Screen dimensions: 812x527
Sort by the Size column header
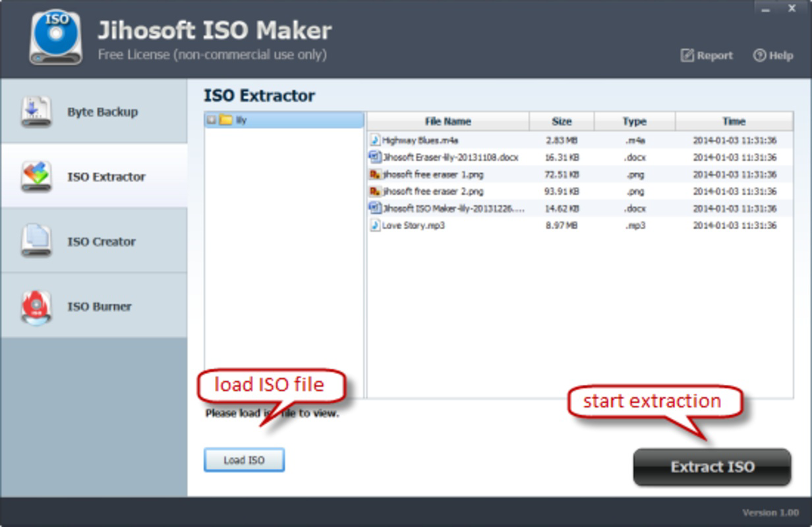(562, 121)
